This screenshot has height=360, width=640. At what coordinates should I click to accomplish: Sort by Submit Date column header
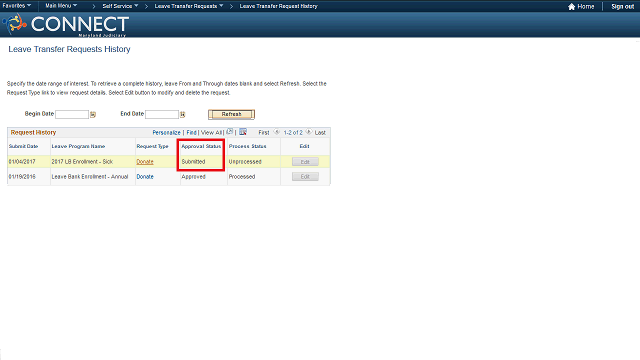tap(23, 146)
